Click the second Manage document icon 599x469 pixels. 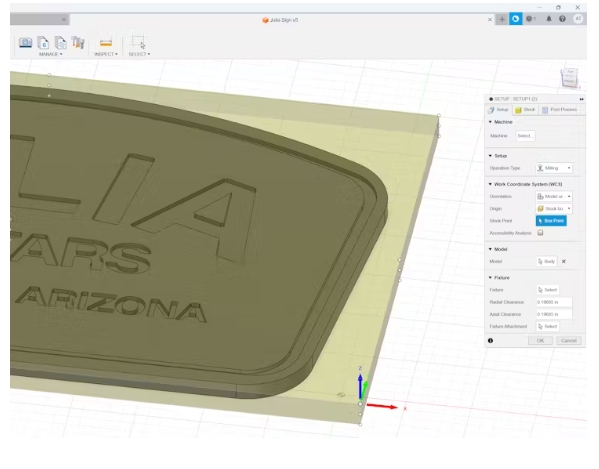click(43, 43)
